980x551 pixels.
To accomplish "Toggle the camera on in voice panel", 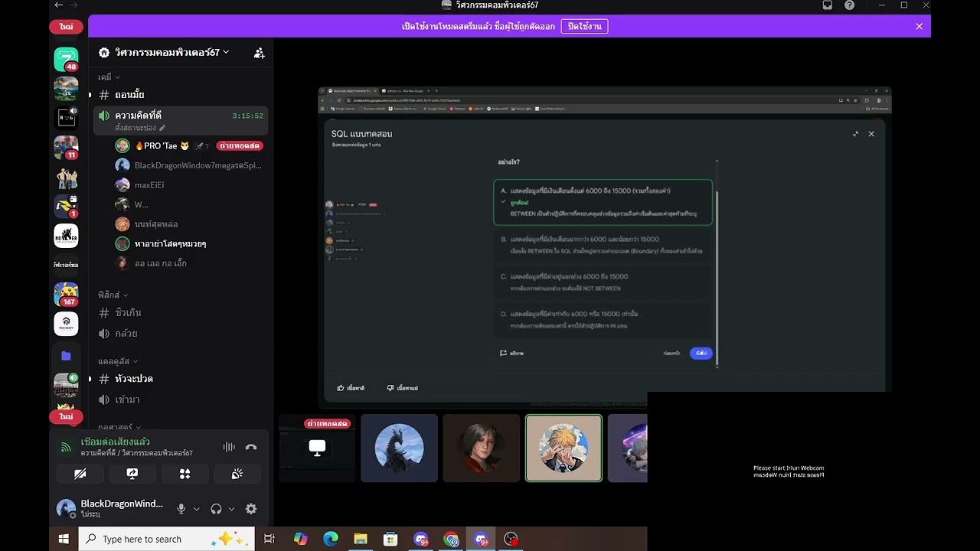I will click(x=80, y=474).
